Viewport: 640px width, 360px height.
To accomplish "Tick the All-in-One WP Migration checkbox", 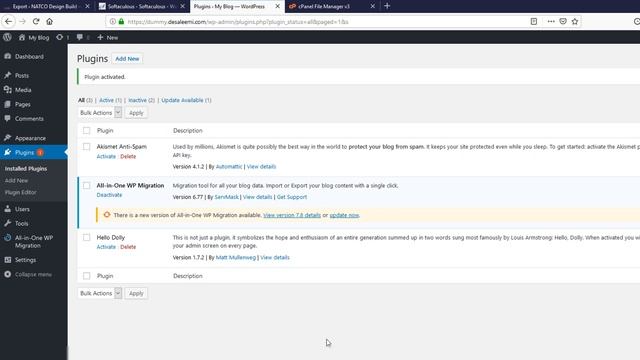I will tap(87, 186).
